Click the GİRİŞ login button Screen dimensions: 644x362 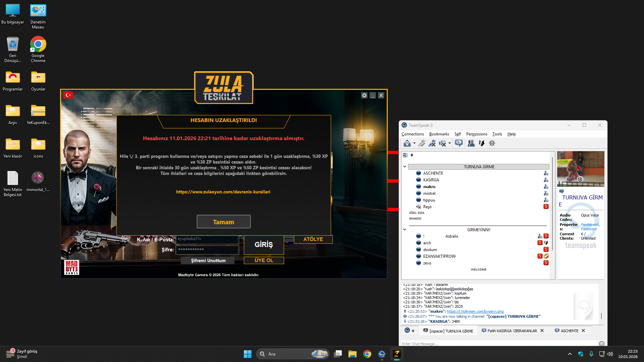(264, 245)
